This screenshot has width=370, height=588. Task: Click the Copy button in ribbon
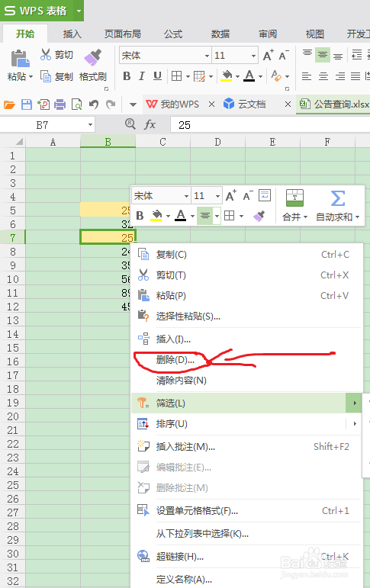point(56,76)
